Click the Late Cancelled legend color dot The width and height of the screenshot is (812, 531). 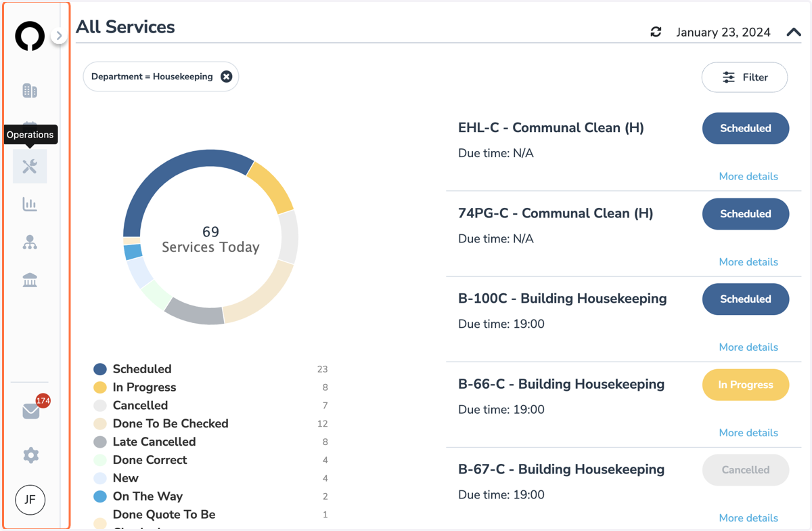point(100,442)
